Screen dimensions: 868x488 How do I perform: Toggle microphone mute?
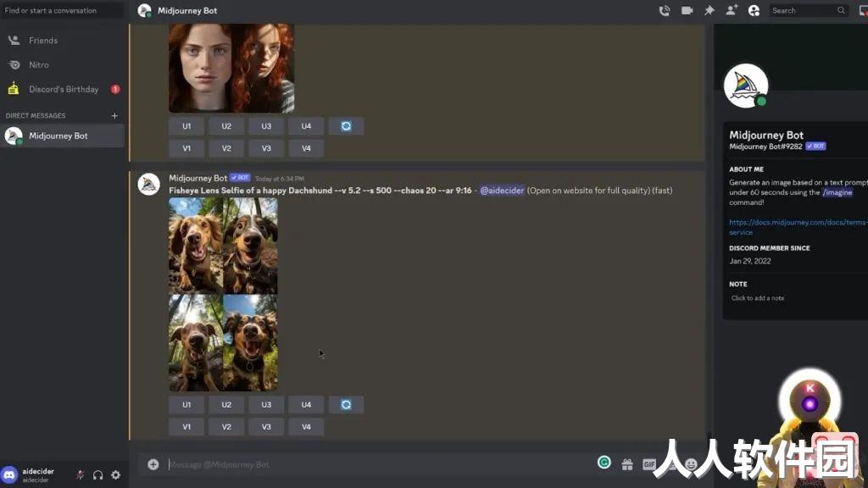(80, 474)
